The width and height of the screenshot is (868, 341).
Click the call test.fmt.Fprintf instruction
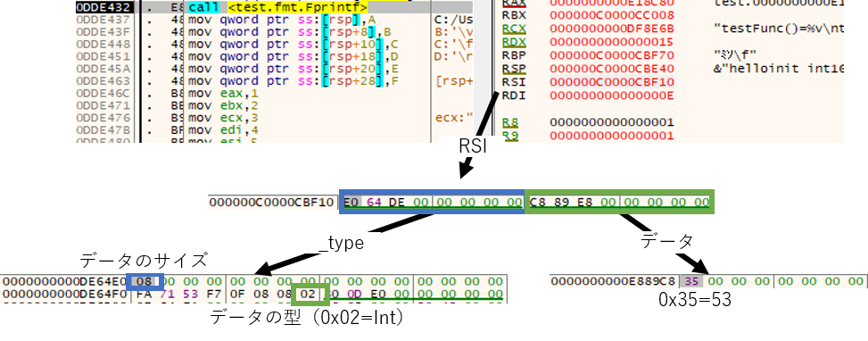click(278, 8)
